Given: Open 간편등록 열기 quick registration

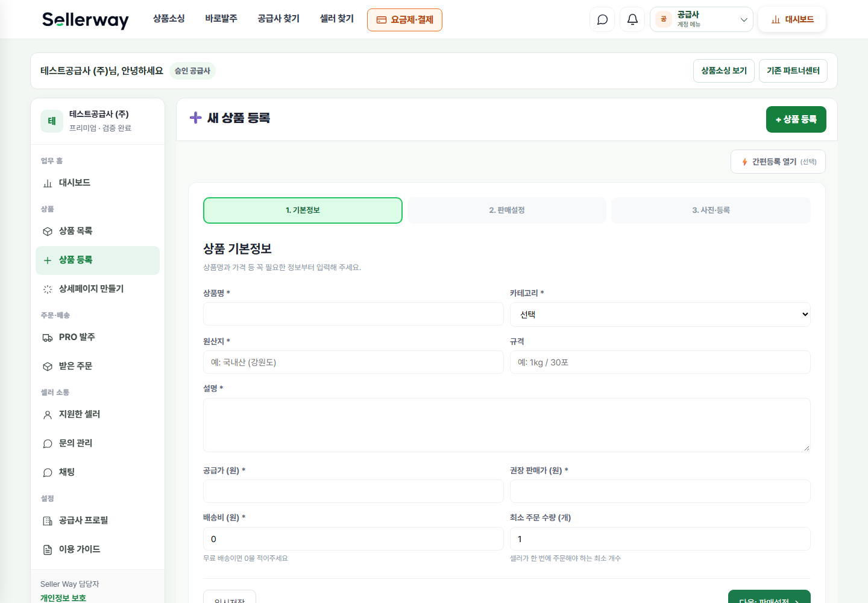Looking at the screenshot, I should pos(778,162).
